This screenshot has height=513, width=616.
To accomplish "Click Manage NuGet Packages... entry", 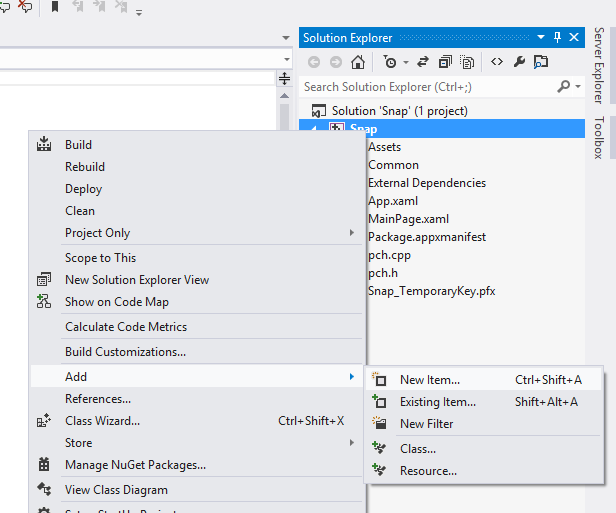I will (135, 464).
